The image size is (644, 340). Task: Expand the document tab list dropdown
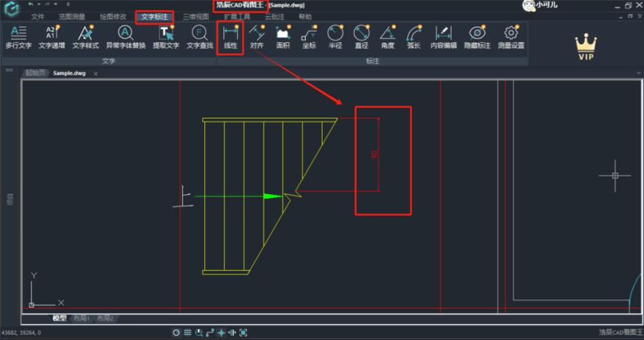point(639,73)
